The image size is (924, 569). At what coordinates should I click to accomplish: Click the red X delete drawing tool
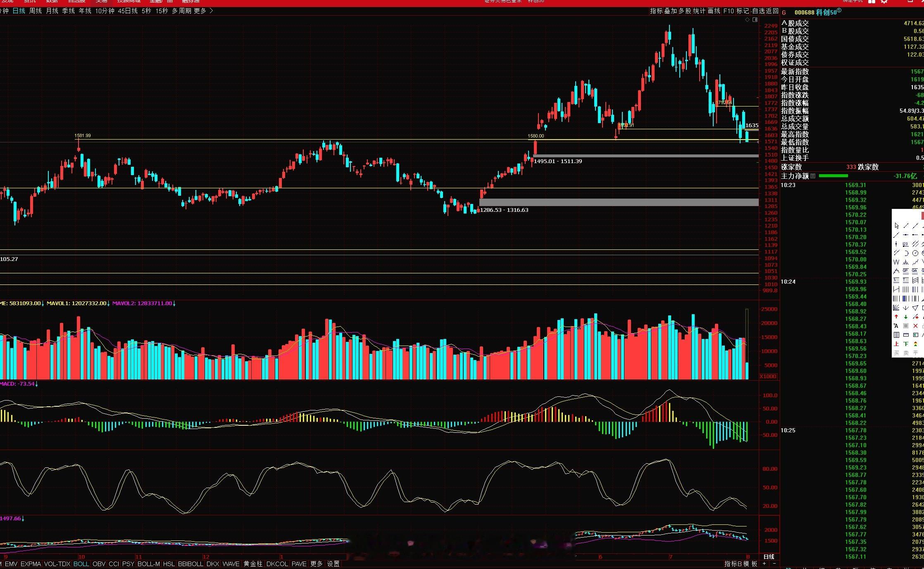915,326
